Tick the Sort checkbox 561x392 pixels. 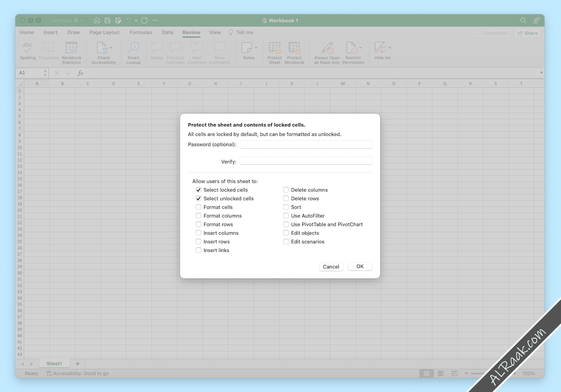point(286,207)
